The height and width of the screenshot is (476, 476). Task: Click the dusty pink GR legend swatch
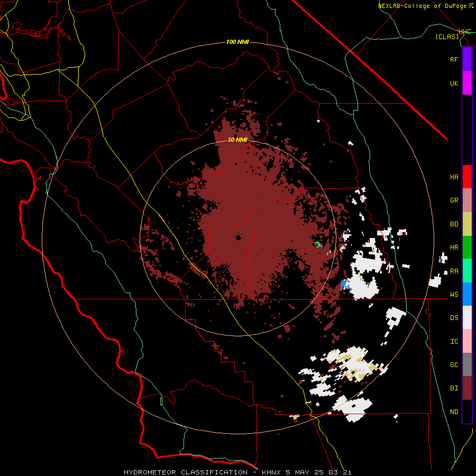coord(467,200)
